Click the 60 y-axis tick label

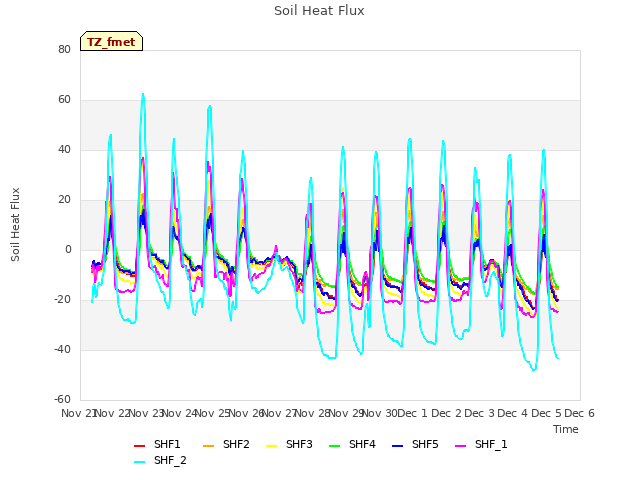(x=64, y=100)
